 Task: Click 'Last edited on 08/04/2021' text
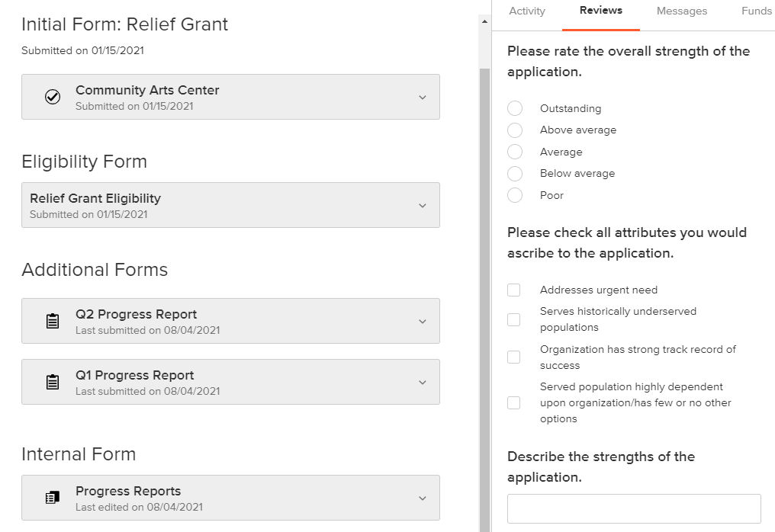(x=139, y=508)
